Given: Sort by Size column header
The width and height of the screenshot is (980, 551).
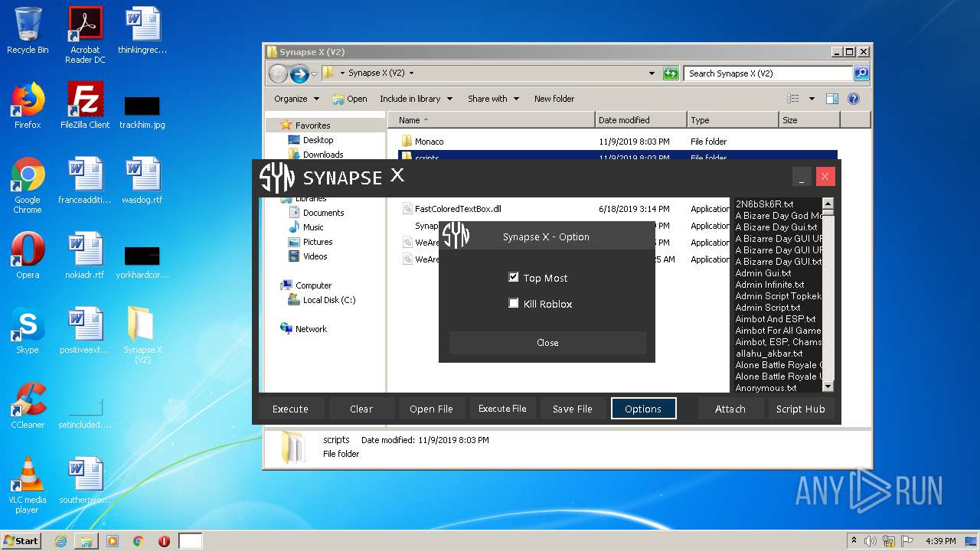Looking at the screenshot, I should [x=809, y=120].
